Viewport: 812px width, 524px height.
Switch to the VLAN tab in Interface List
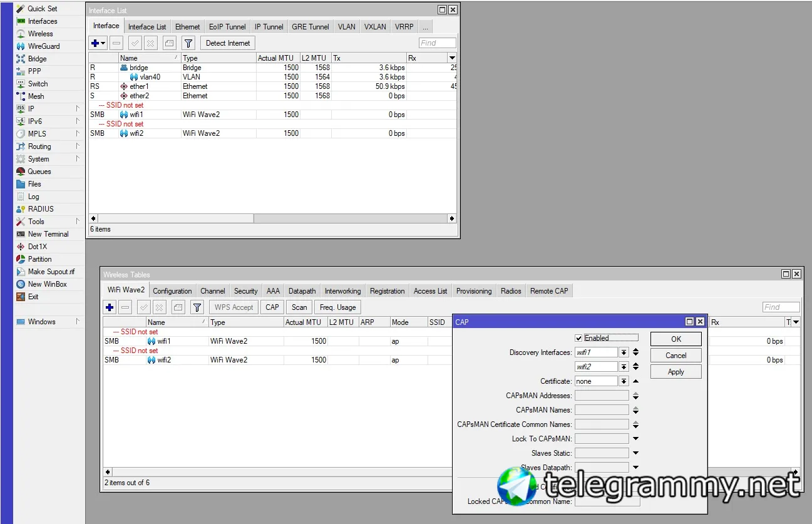(x=347, y=27)
